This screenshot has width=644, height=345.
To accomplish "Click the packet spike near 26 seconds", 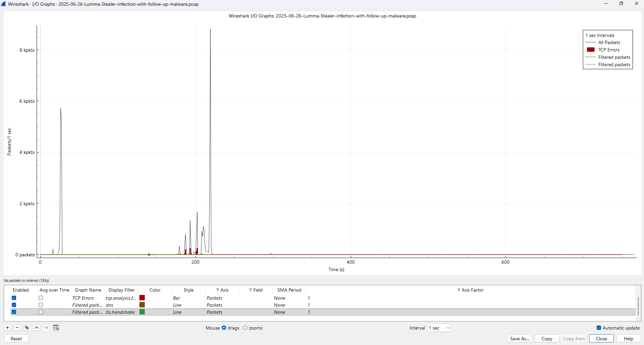I will pyautogui.click(x=61, y=181).
